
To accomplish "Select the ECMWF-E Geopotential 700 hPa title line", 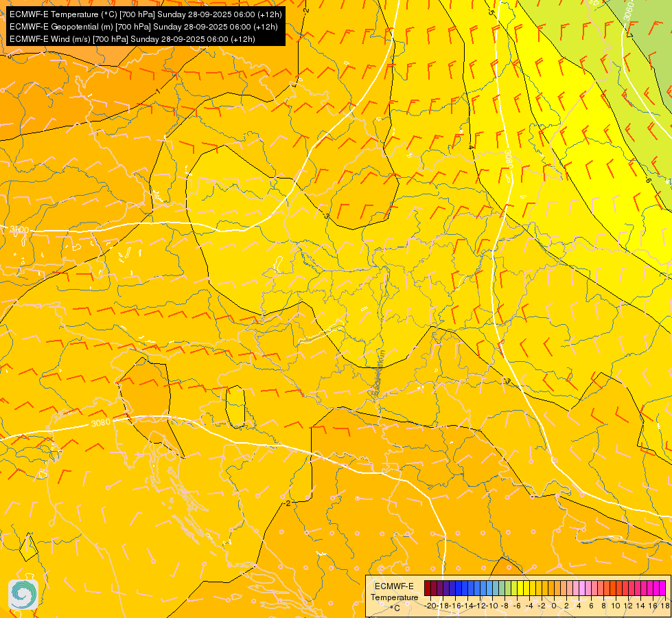I will click(143, 27).
